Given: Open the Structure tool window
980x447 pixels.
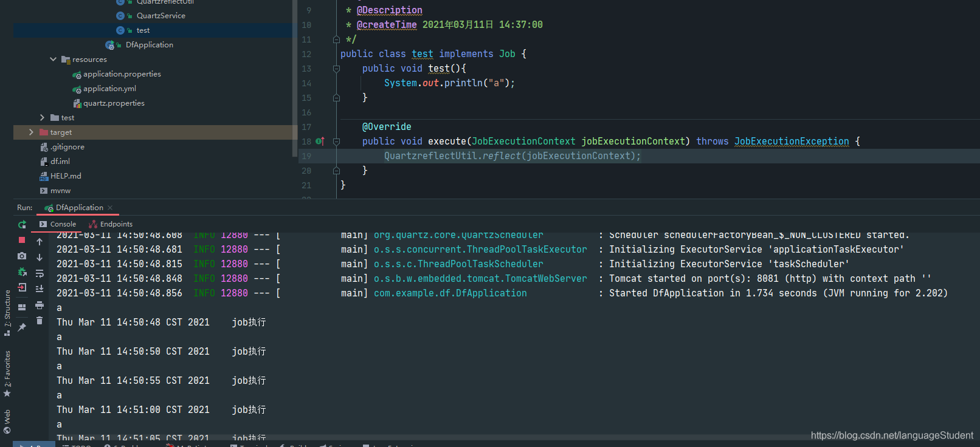Looking at the screenshot, I should 7,312.
